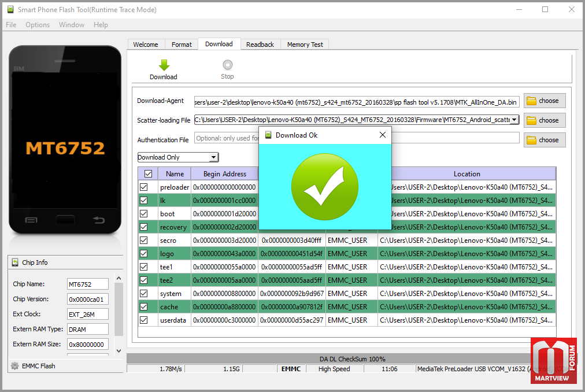Click the Name column header
The height and width of the screenshot is (392, 585).
coord(175,174)
